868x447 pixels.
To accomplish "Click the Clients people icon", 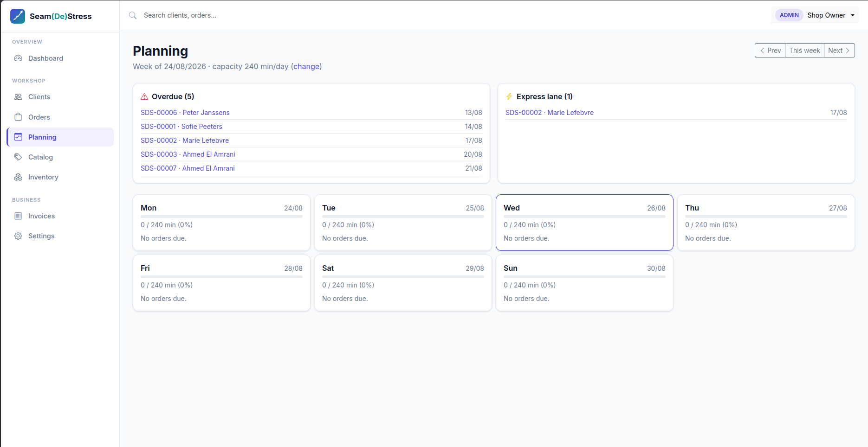I will pos(18,97).
